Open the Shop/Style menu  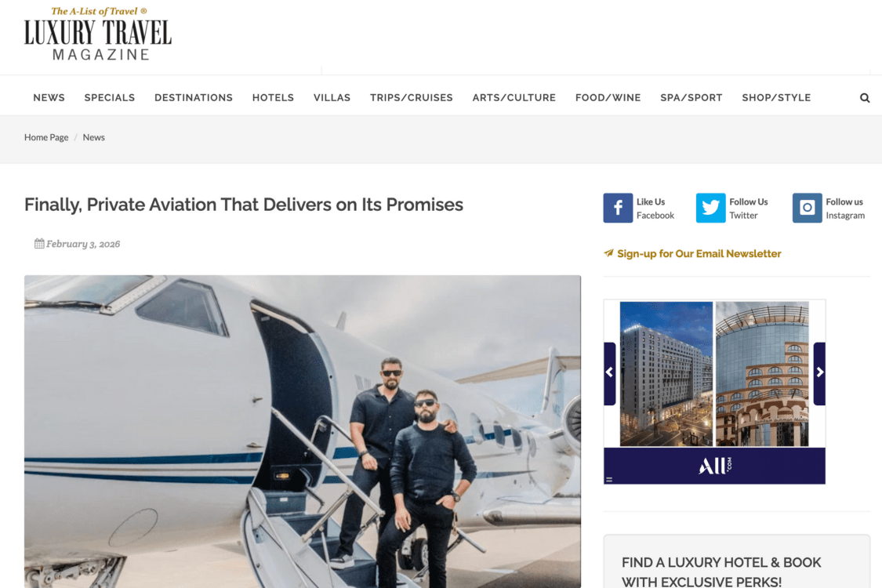click(x=776, y=98)
